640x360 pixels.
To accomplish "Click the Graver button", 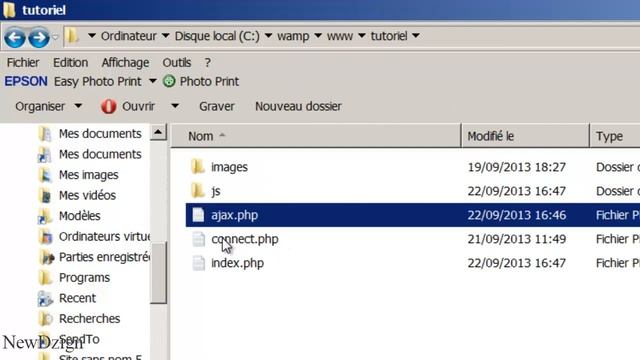I will coord(217,107).
